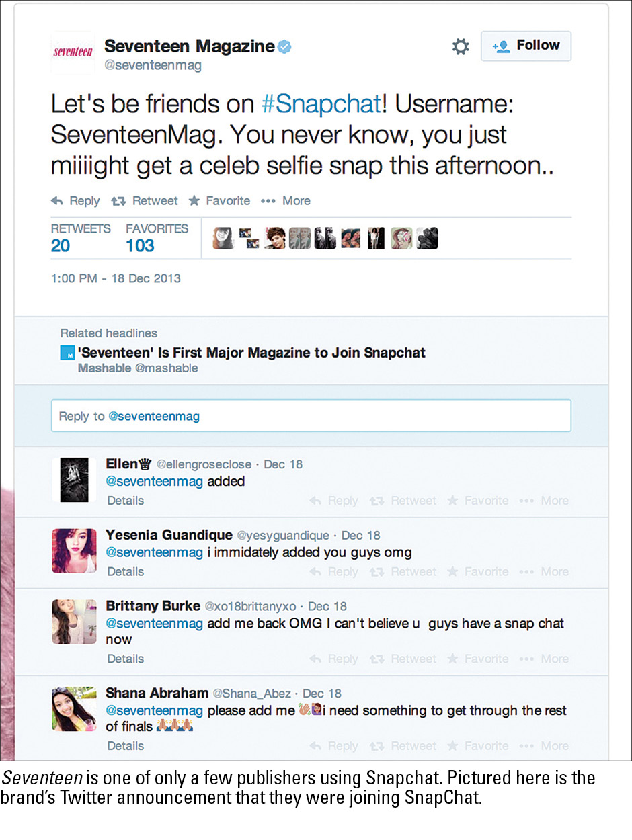Retweet Yesenia Guandique's reply

click(405, 572)
